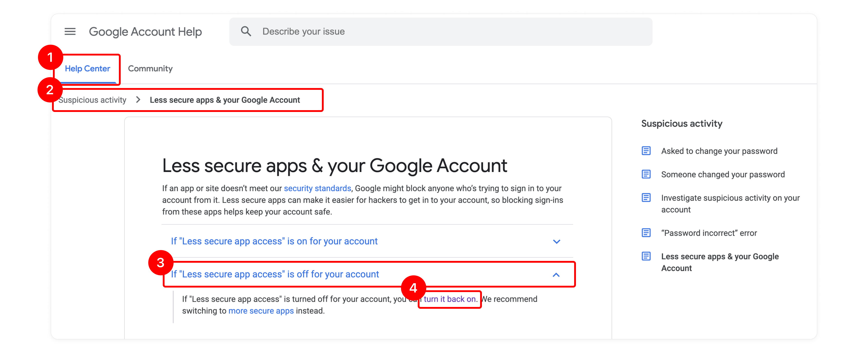Click the search magnifier icon
868x353 pixels.
246,32
